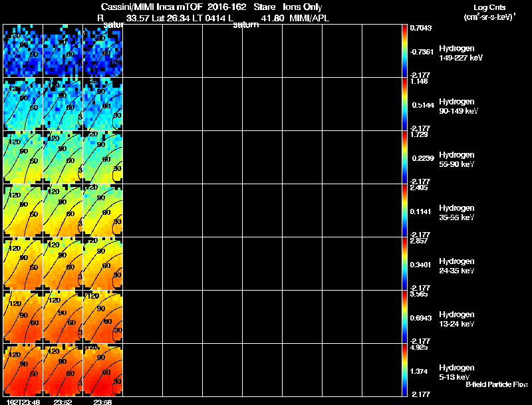Click the 5-13 keV color scale bar

point(404,370)
